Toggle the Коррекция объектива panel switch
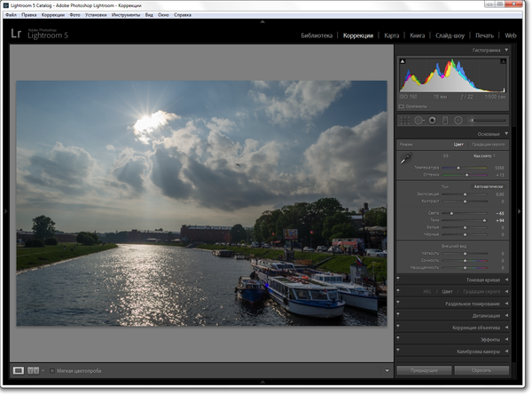This screenshot has width=532, height=395. (x=398, y=327)
